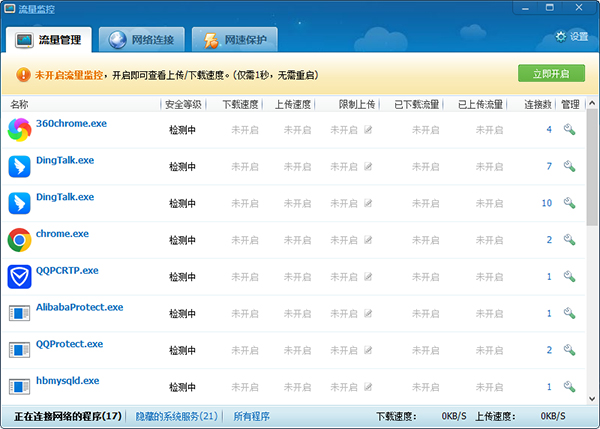Switch to 网速保护 tab
The width and height of the screenshot is (600, 429).
235,39
